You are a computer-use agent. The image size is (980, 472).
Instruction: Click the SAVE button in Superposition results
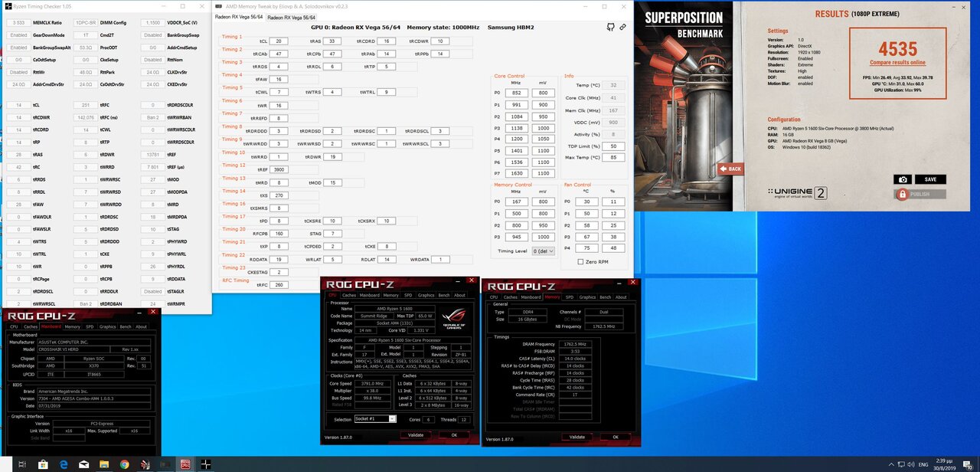pos(930,179)
